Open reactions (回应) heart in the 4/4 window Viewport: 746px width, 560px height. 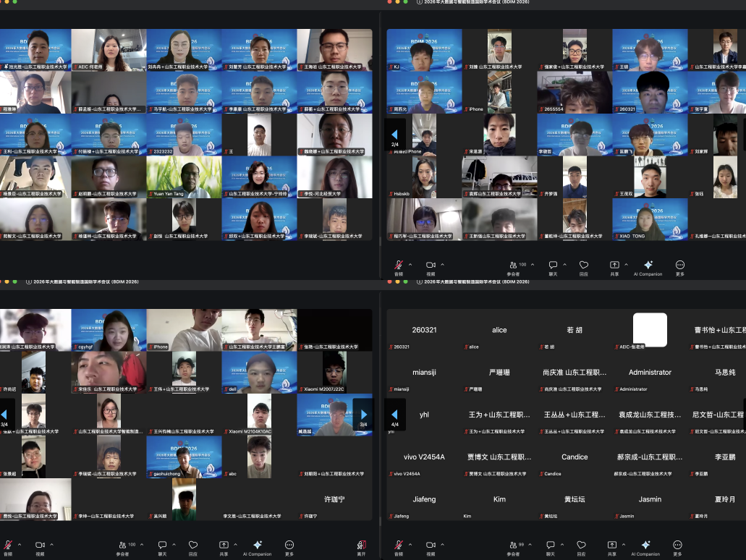click(x=581, y=546)
